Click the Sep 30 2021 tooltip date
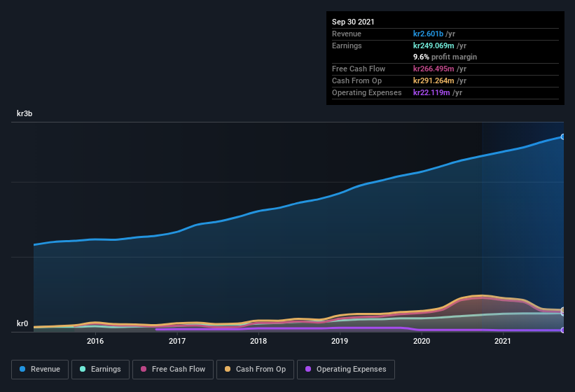This screenshot has width=575, height=392. (353, 22)
